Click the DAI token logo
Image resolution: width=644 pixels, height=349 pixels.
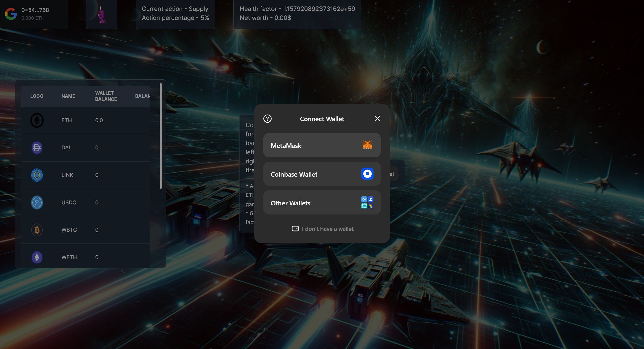coord(37,148)
